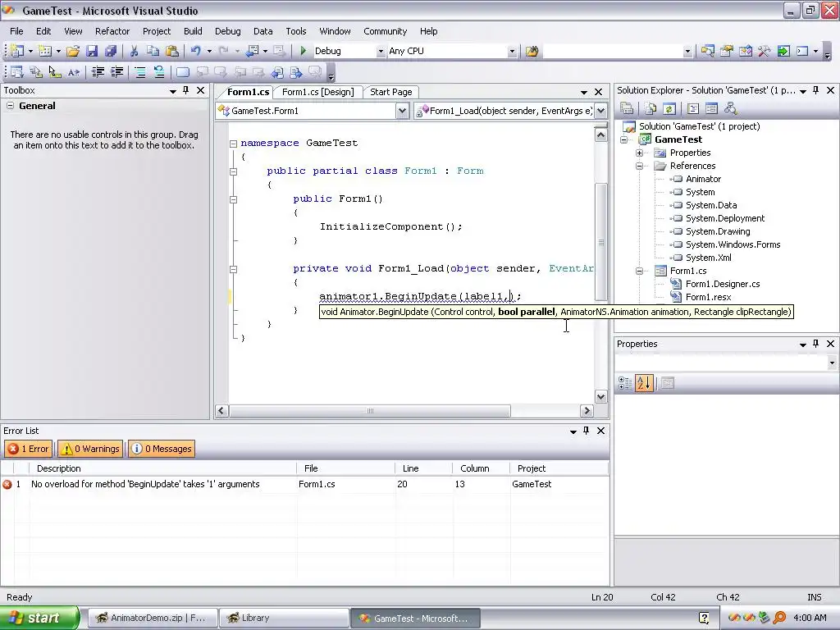Toggle auto-hide pin on Error List

pos(586,431)
